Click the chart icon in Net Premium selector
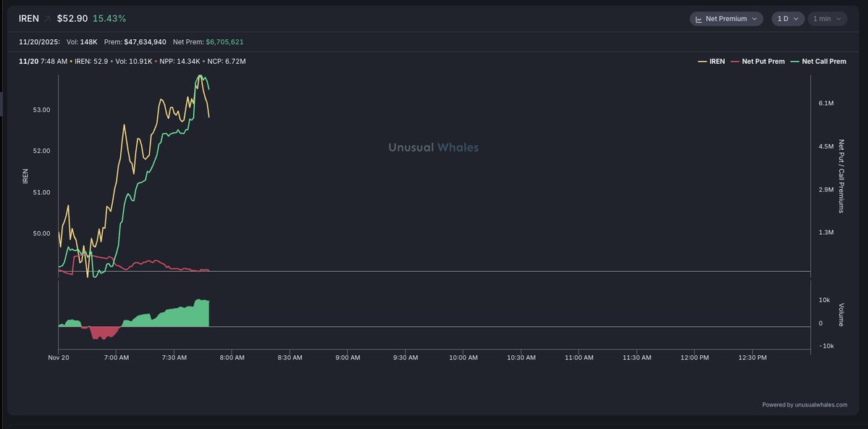The image size is (868, 429). (699, 19)
